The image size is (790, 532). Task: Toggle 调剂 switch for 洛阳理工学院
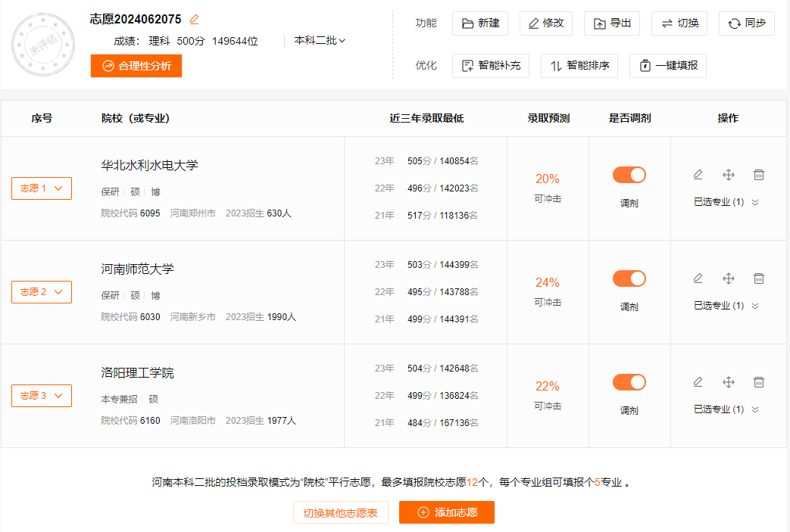(x=629, y=382)
